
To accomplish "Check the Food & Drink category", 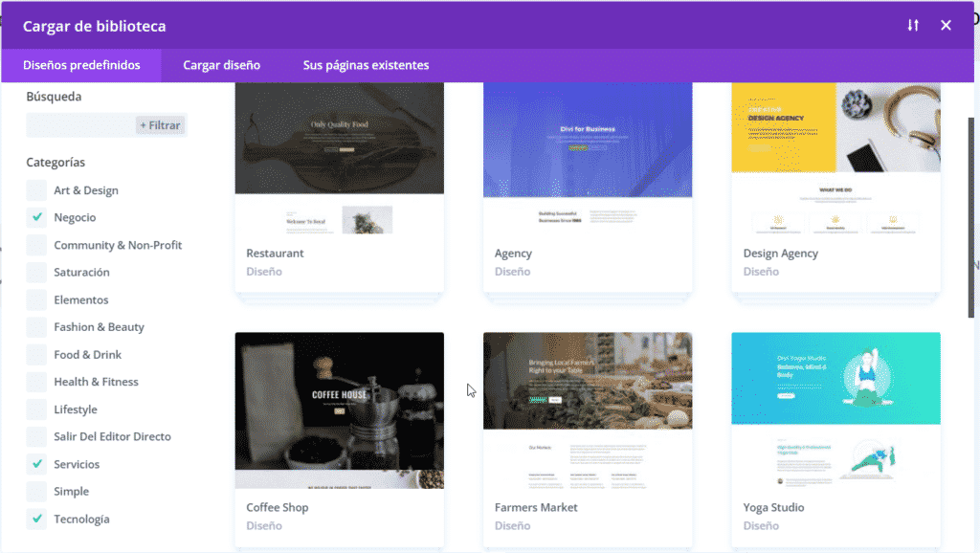I will click(36, 355).
